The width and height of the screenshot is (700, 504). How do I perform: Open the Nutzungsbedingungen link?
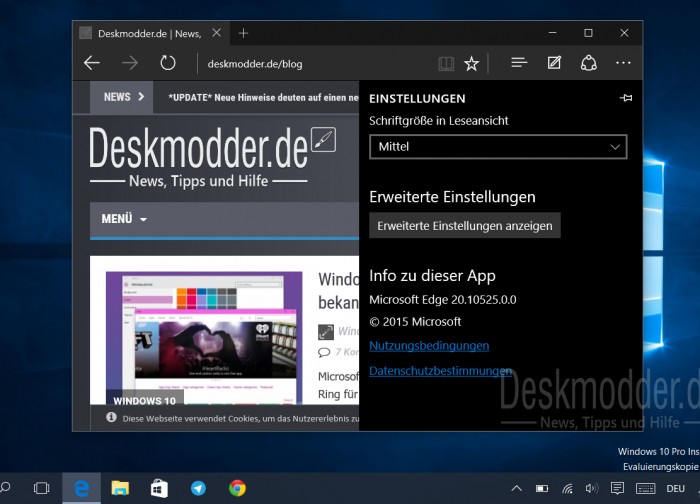coord(429,346)
